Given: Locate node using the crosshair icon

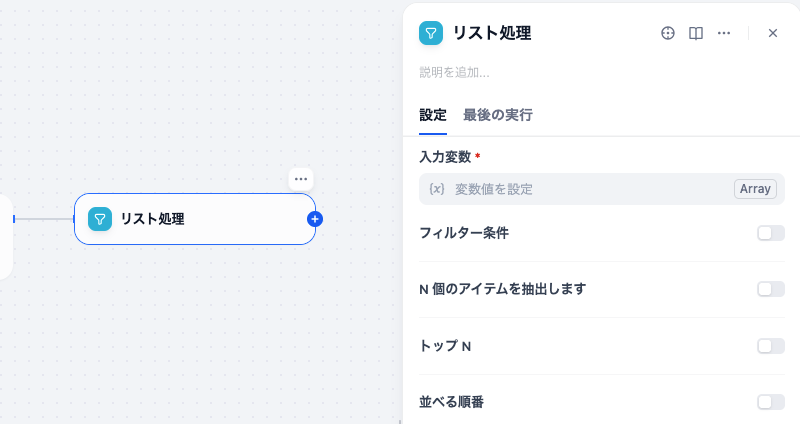Looking at the screenshot, I should click(668, 33).
